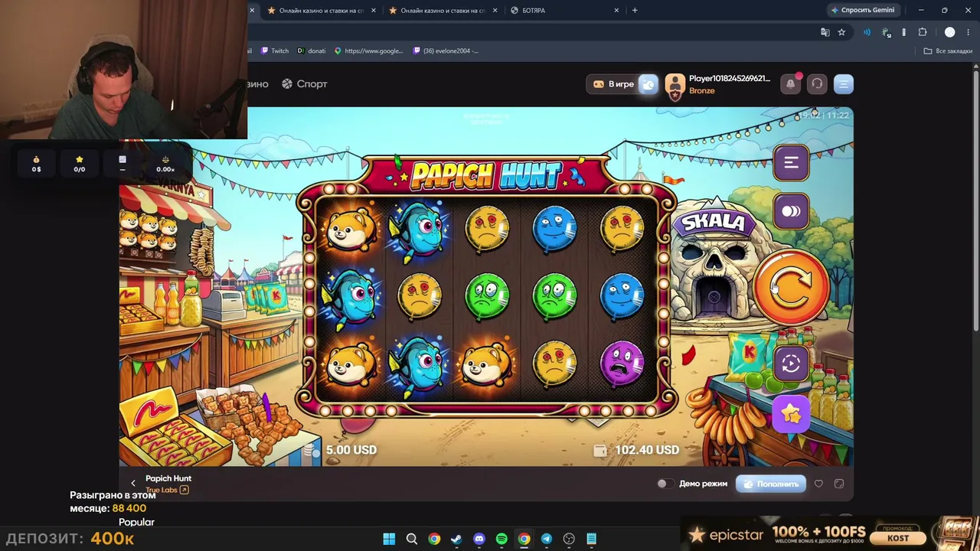This screenshot has height=551, width=980.
Task: Switch to the first 'Онлайн казино и ставки' tab
Action: pyautogui.click(x=322, y=11)
